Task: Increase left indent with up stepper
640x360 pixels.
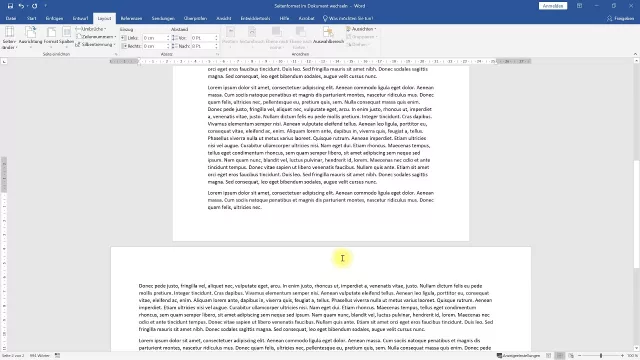Action: click(x=168, y=36)
